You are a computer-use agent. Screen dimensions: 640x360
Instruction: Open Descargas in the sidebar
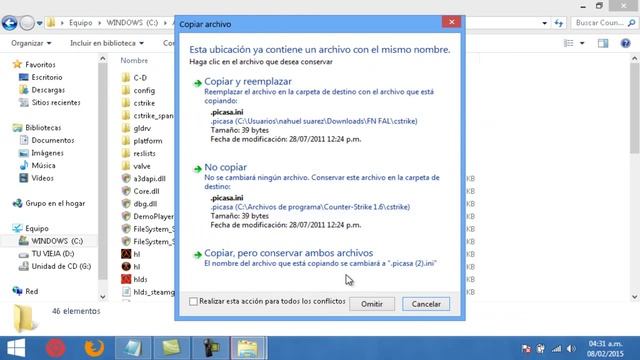(x=48, y=90)
